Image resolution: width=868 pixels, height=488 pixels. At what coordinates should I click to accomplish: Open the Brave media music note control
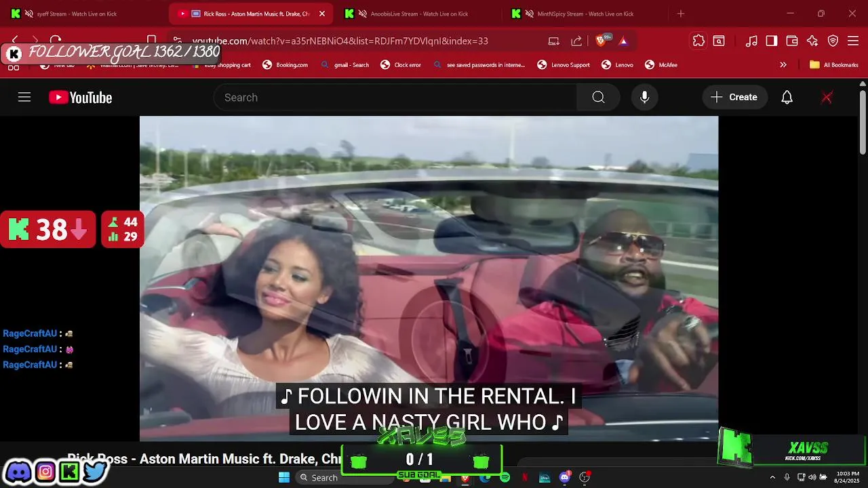coord(751,41)
